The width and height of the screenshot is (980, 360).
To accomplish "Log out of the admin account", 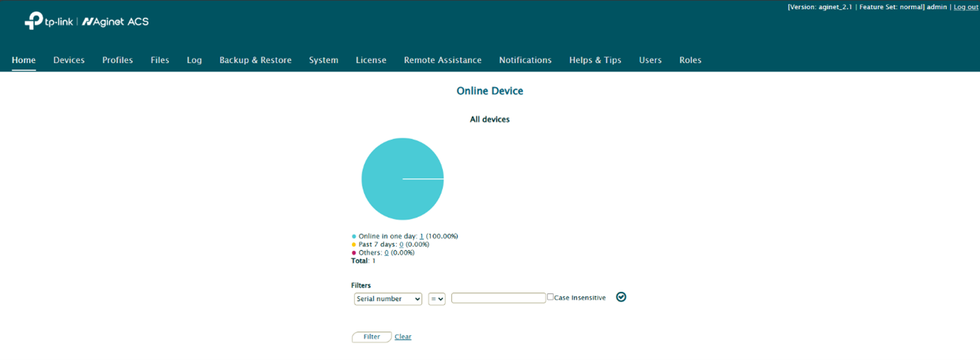I will click(x=966, y=7).
